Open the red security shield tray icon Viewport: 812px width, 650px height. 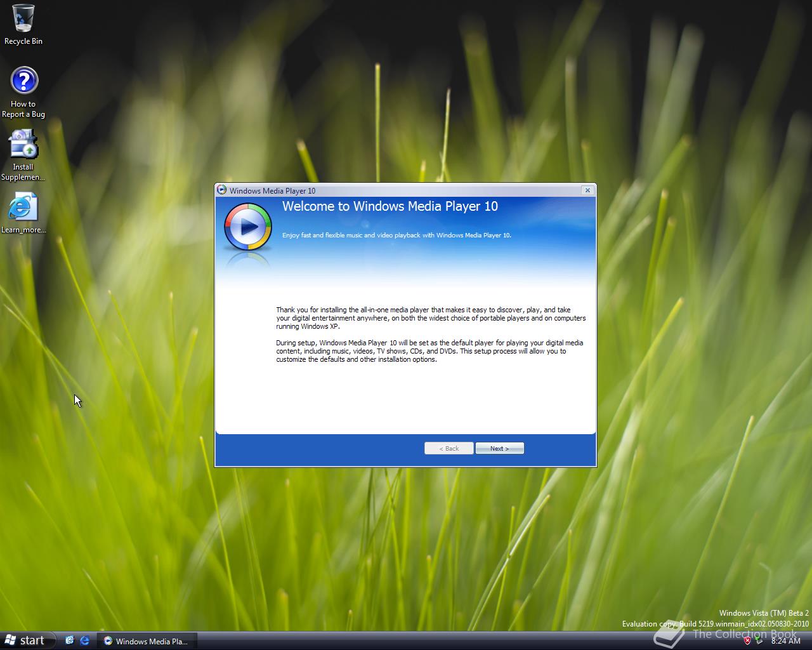pos(747,640)
